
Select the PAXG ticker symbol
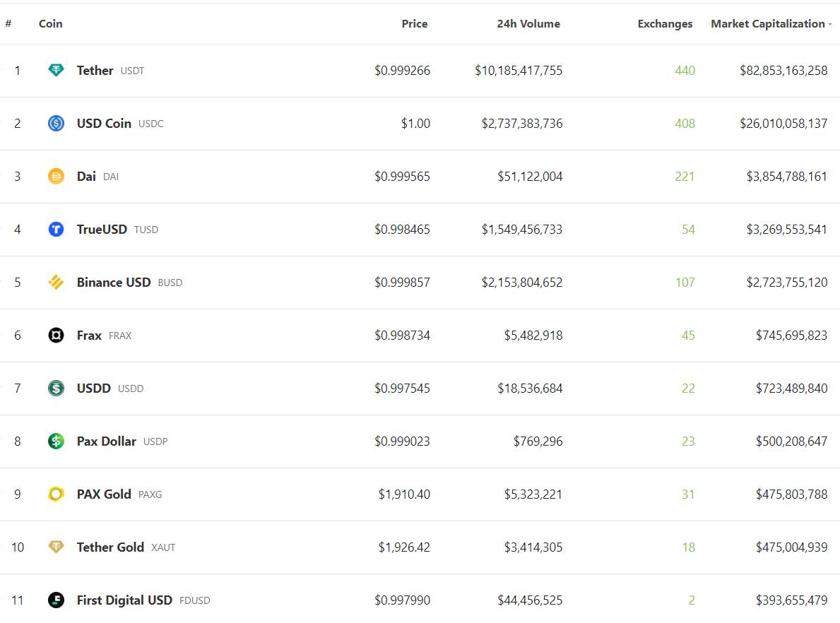tap(150, 494)
